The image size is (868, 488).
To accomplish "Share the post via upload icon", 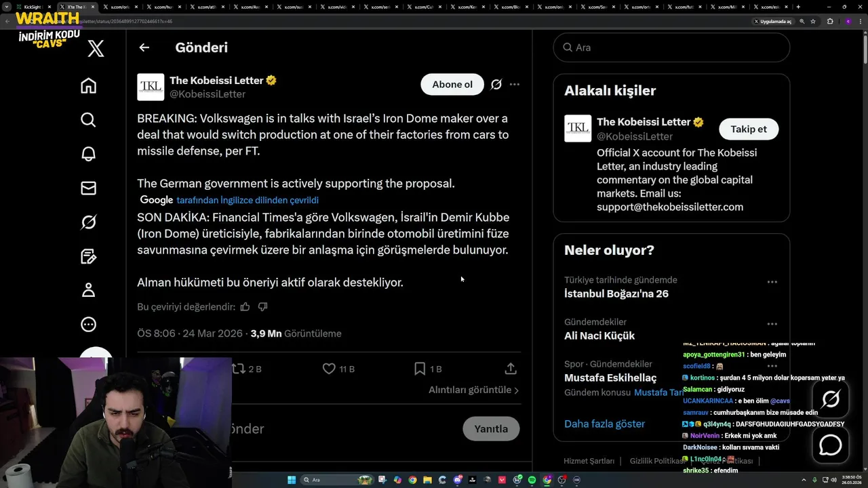I will 511,369.
